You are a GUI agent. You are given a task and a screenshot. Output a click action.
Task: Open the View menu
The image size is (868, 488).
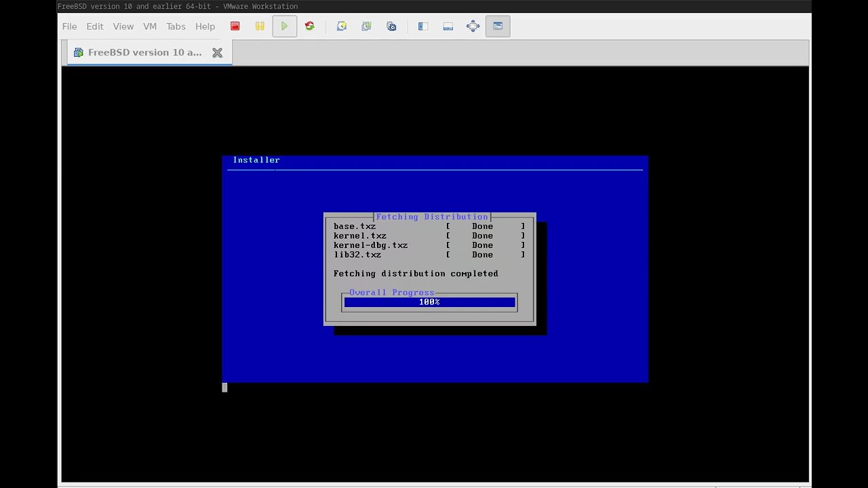tap(123, 26)
